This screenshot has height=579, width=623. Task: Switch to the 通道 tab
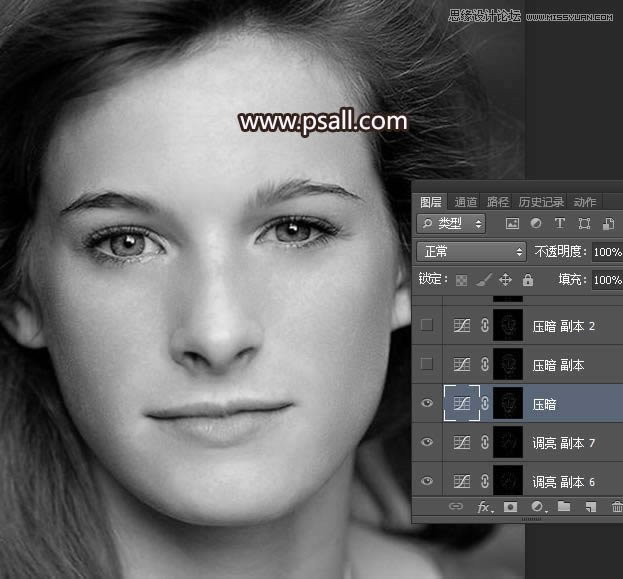pyautogui.click(x=466, y=201)
